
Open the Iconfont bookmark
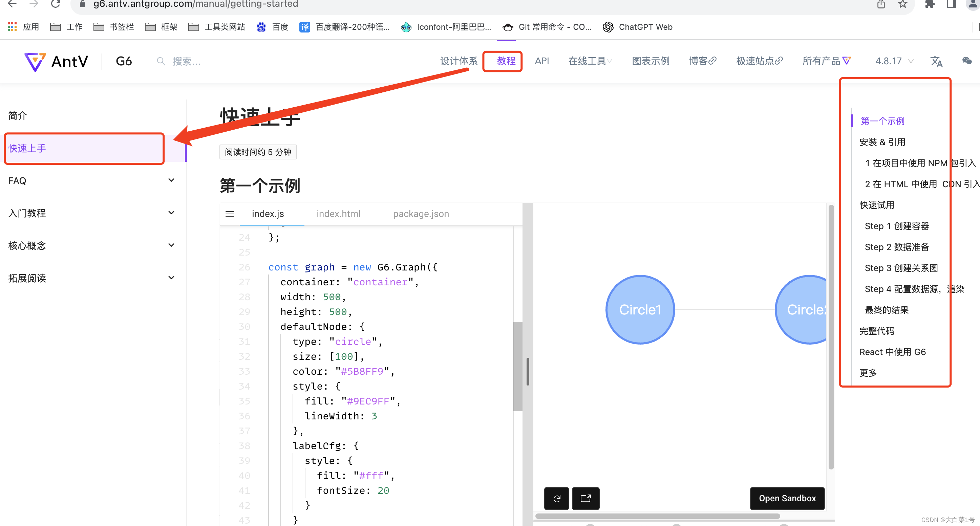click(446, 27)
